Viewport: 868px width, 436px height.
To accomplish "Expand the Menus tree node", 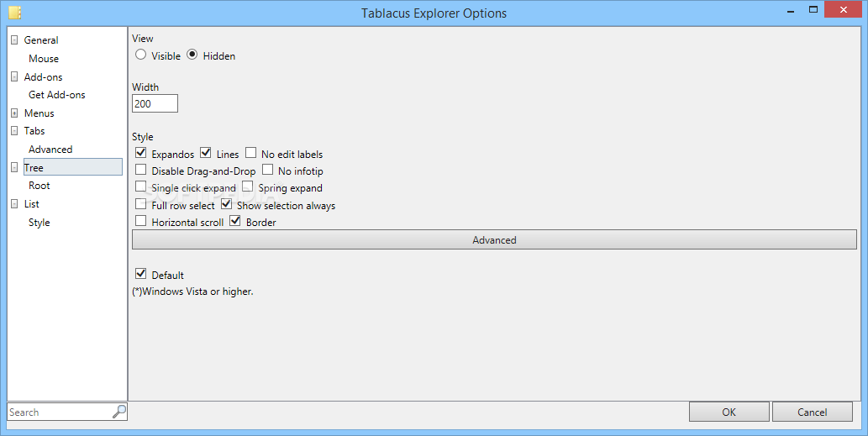I will click(14, 113).
